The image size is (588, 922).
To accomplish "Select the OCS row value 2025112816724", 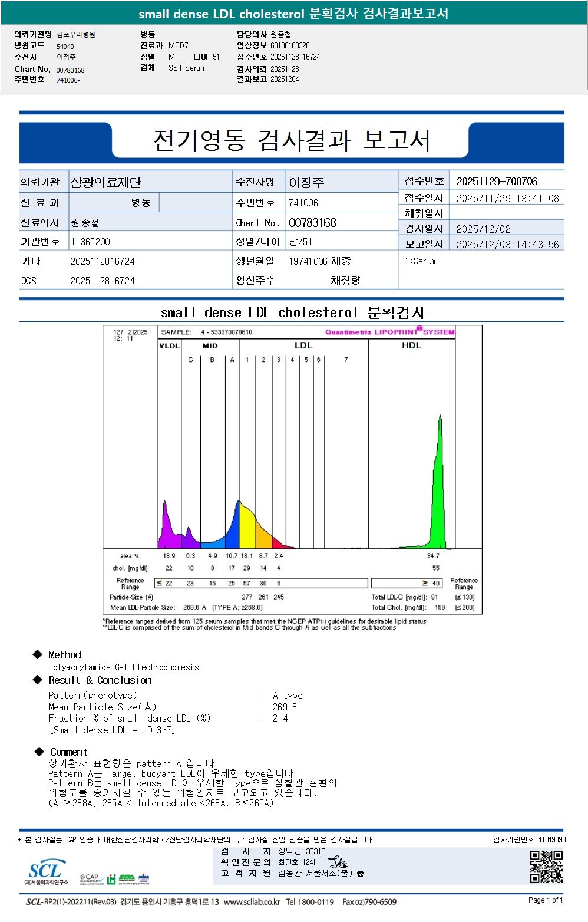I will [x=103, y=281].
